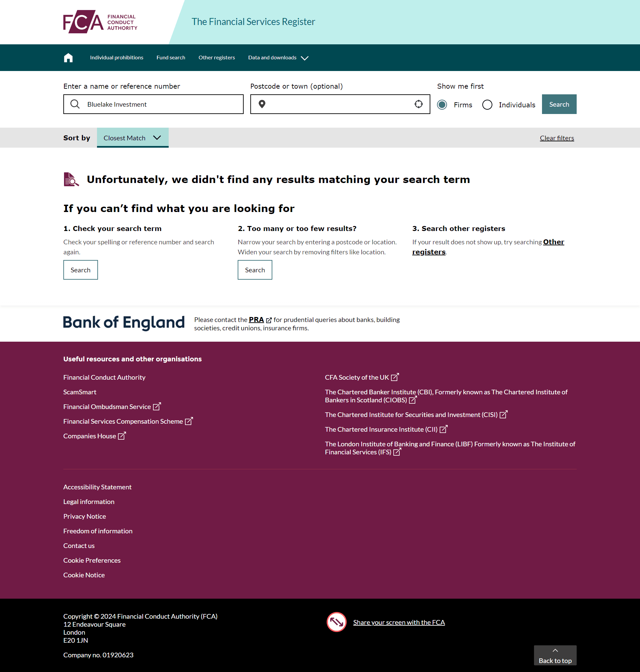
Task: Expand the Sort by Closest Match dropdown
Action: (x=132, y=137)
